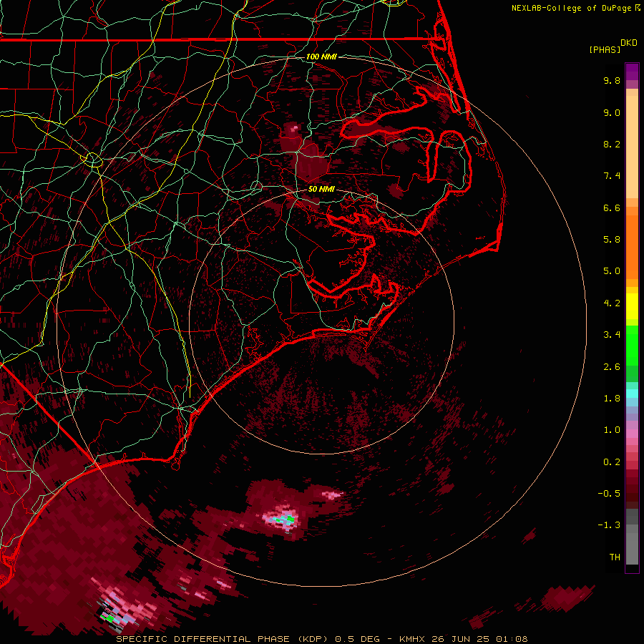The image size is (644, 644).
Task: Choose the -0.5 scale label
Action: click(609, 494)
